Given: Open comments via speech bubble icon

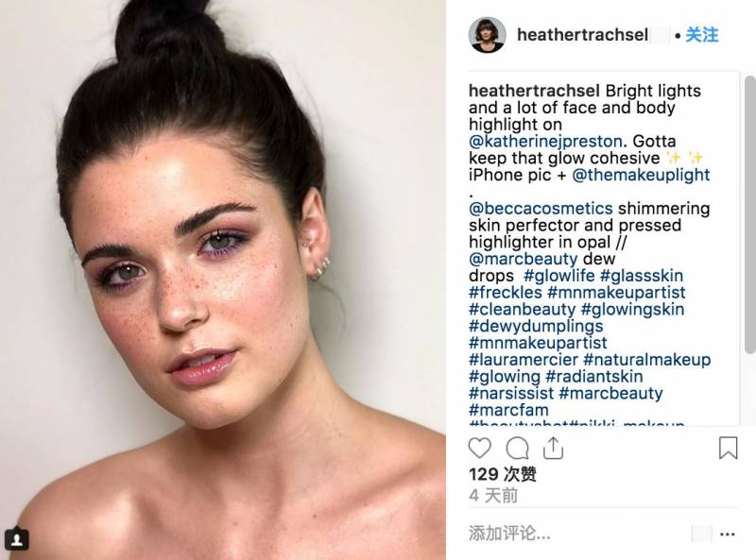Looking at the screenshot, I should (517, 449).
